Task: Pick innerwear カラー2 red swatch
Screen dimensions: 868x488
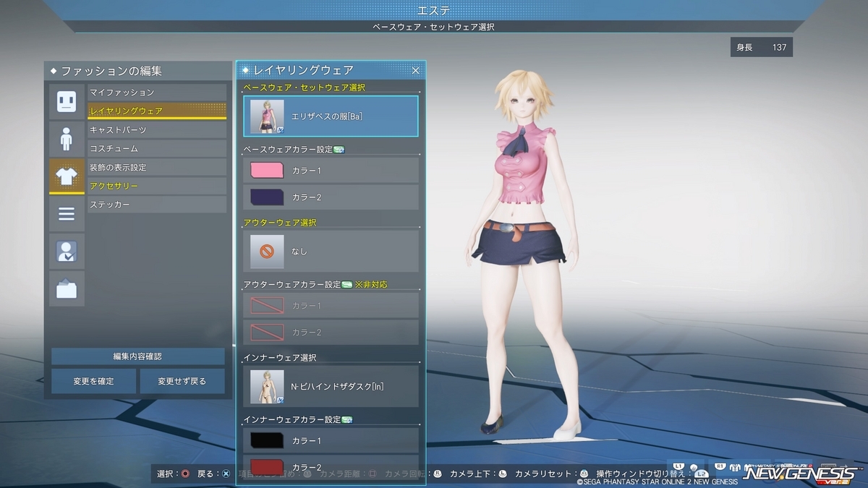Action: 266,466
